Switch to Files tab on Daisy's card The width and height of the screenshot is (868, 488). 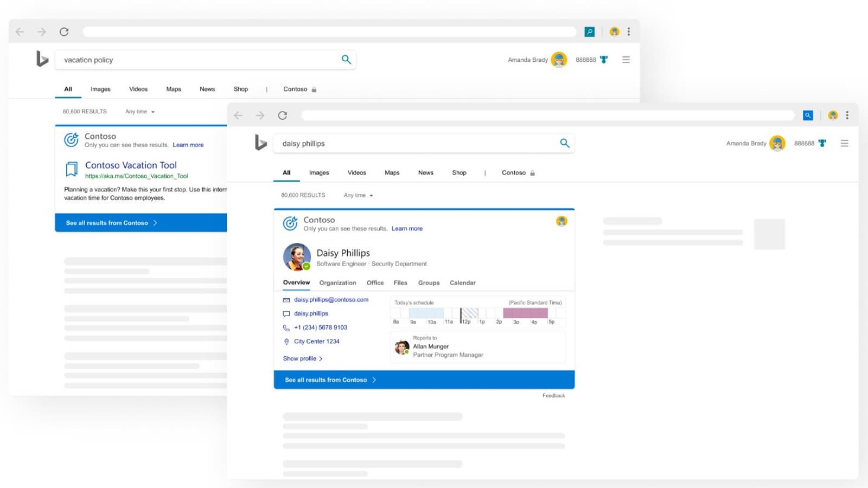(400, 282)
